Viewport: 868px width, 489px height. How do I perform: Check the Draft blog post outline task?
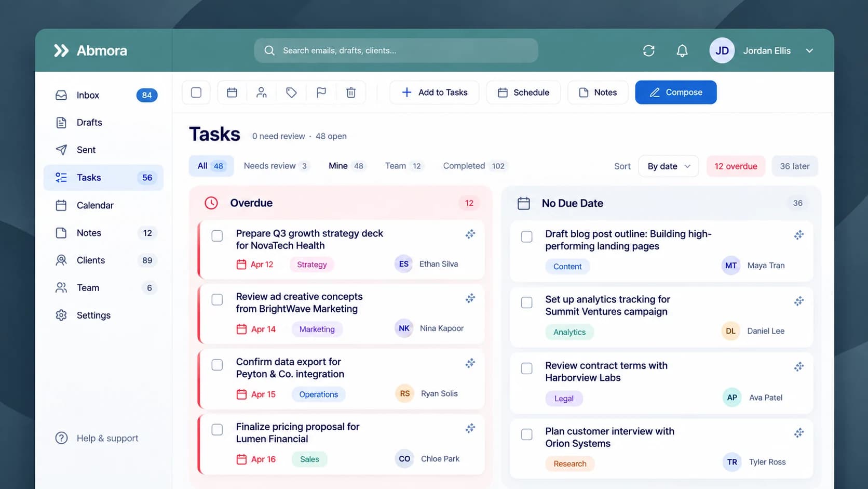pos(526,236)
